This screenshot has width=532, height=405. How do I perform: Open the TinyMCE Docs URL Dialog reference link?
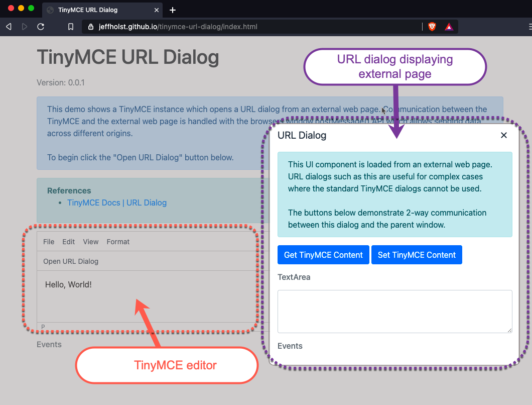click(x=116, y=202)
